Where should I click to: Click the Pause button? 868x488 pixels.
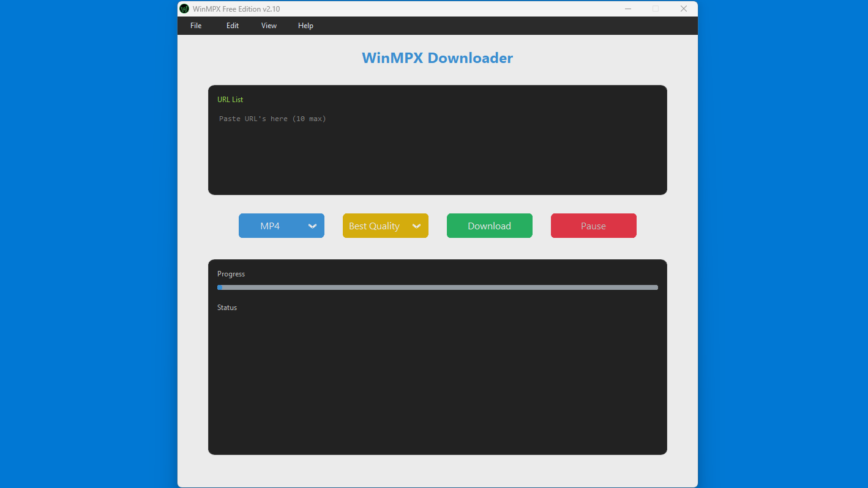pos(593,226)
